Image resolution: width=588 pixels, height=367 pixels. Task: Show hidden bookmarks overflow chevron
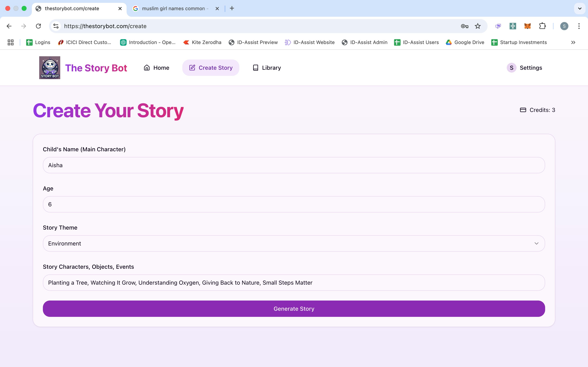[573, 42]
